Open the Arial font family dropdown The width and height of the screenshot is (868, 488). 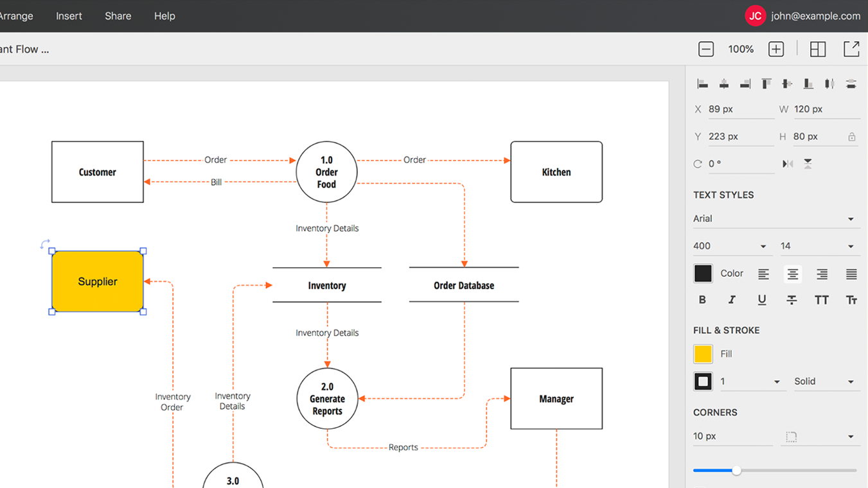(776, 218)
